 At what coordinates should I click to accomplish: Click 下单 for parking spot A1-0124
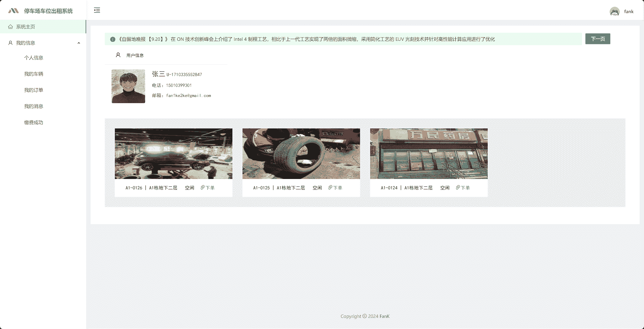(465, 188)
